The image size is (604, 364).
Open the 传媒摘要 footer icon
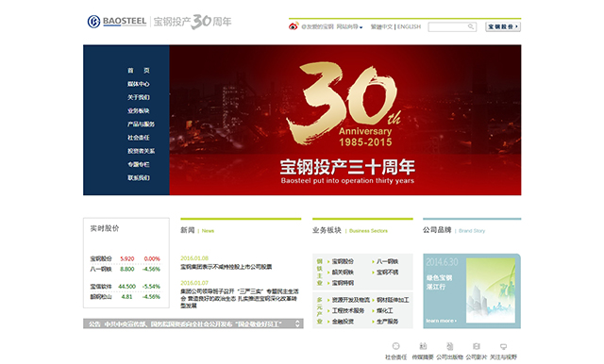423,346
